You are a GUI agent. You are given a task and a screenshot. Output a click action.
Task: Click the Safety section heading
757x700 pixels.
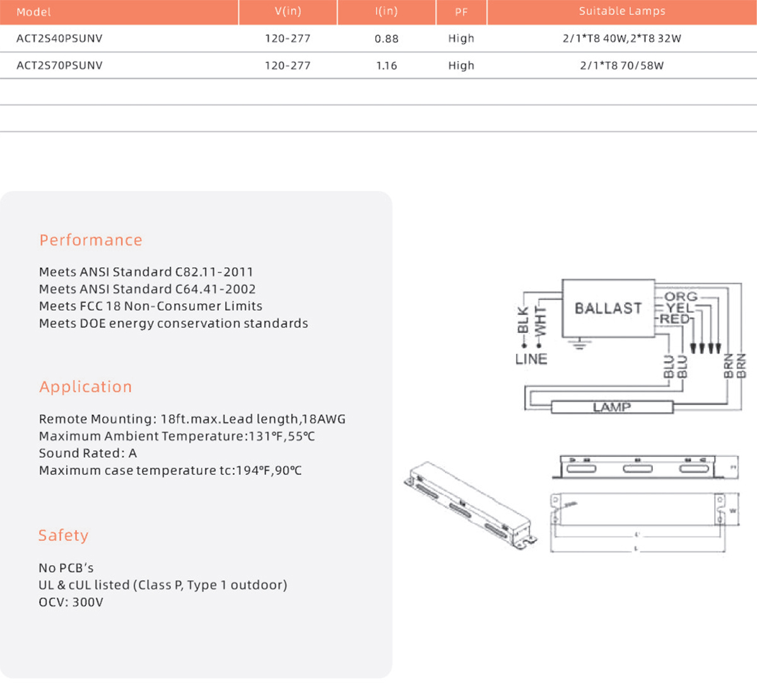[x=64, y=535]
